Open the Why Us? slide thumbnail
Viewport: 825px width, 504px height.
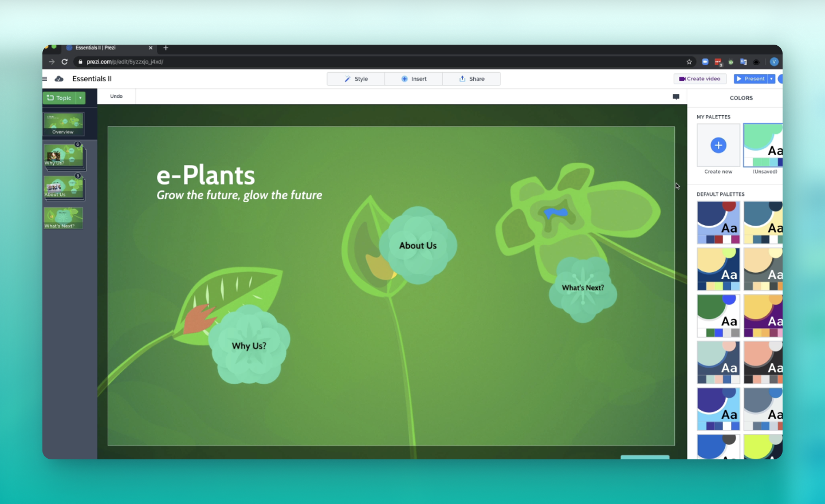(64, 156)
